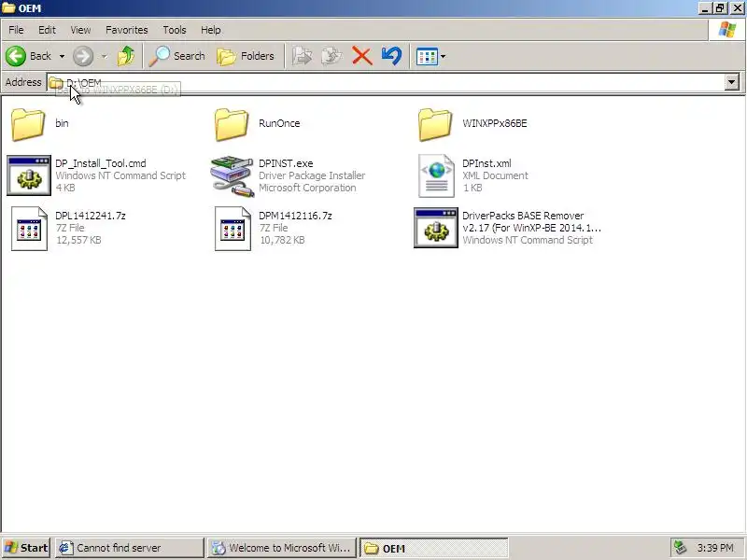Click the DP_Install_Tool.cmd file name
This screenshot has width=747, height=560.
[101, 163]
